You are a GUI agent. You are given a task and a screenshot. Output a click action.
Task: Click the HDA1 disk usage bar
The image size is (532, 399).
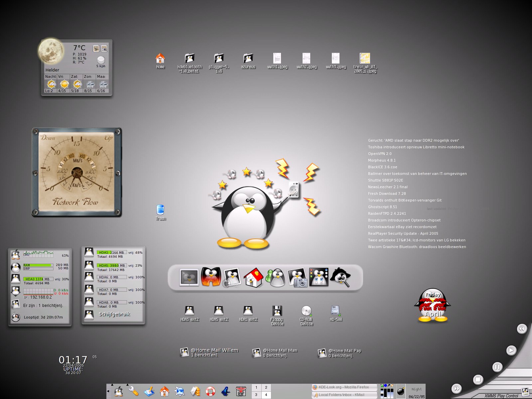112,252
